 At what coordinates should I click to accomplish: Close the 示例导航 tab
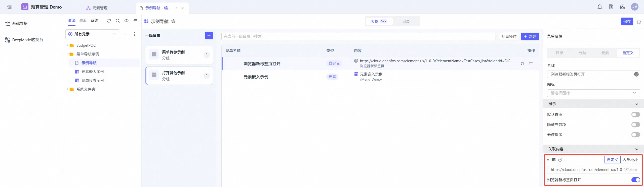pos(183,8)
